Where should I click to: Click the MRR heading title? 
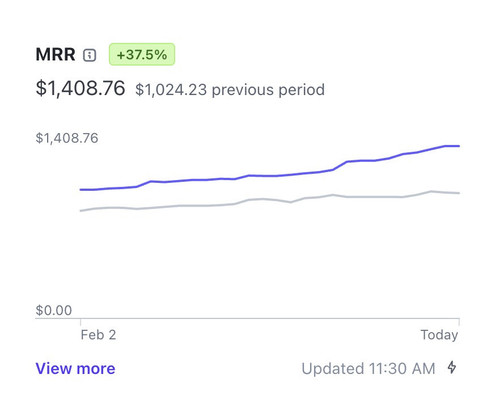click(x=55, y=54)
